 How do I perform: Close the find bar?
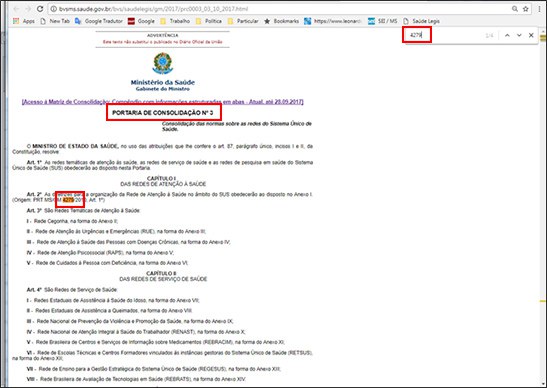tap(531, 35)
